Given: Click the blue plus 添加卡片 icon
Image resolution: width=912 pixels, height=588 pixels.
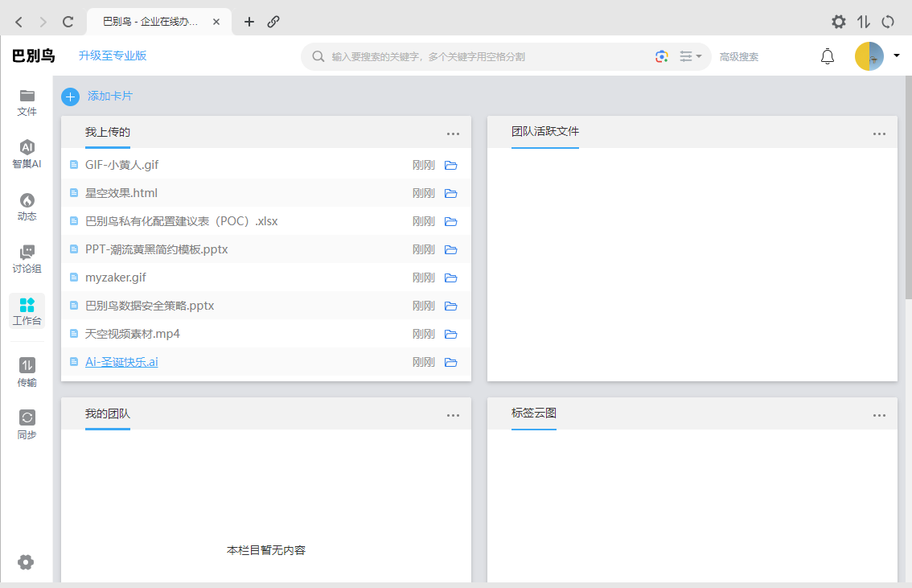Looking at the screenshot, I should click(x=71, y=97).
